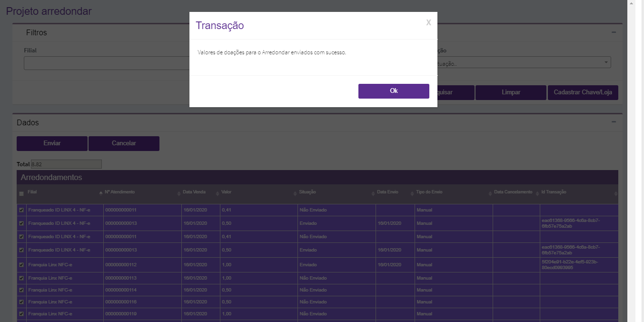The height and width of the screenshot is (322, 644).
Task: Confirm the Transação dialog with Ok
Action: (394, 91)
